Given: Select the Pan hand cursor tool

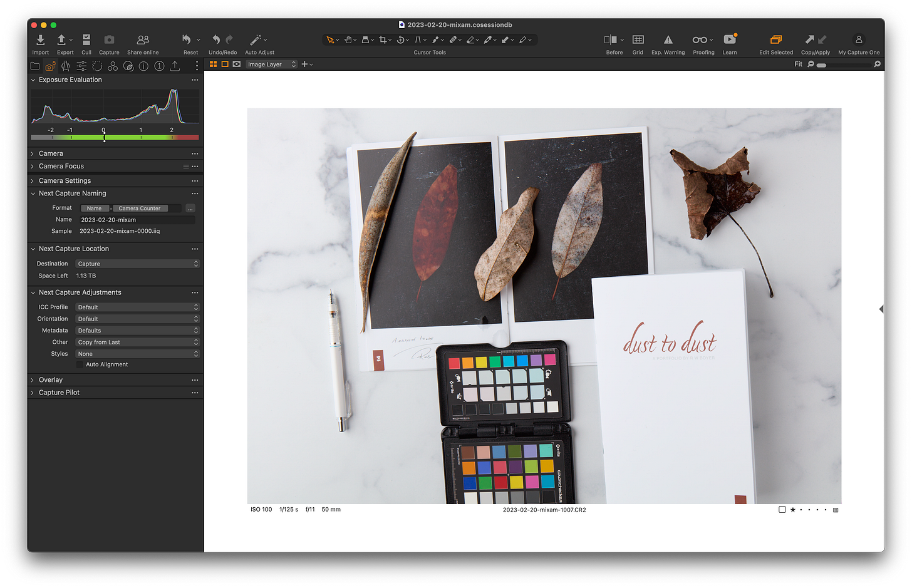Looking at the screenshot, I should click(x=348, y=39).
